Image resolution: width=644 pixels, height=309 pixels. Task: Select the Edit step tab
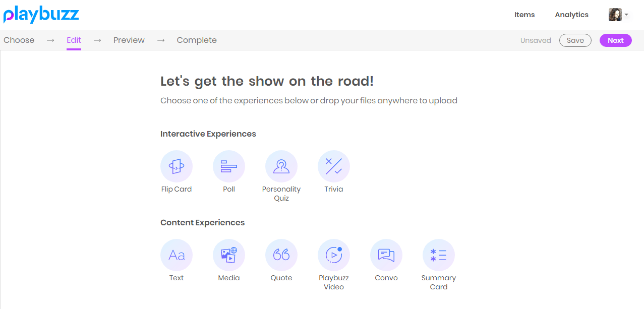point(74,40)
